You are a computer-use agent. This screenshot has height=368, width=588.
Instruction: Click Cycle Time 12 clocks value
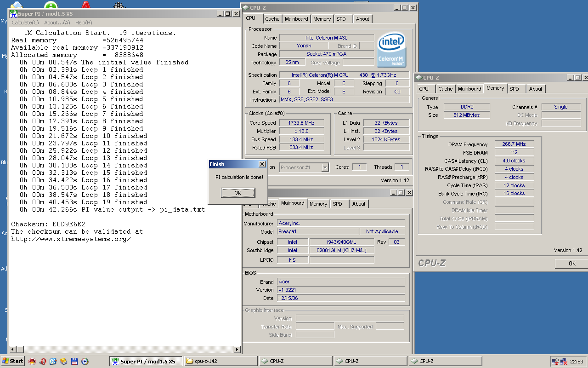point(514,186)
